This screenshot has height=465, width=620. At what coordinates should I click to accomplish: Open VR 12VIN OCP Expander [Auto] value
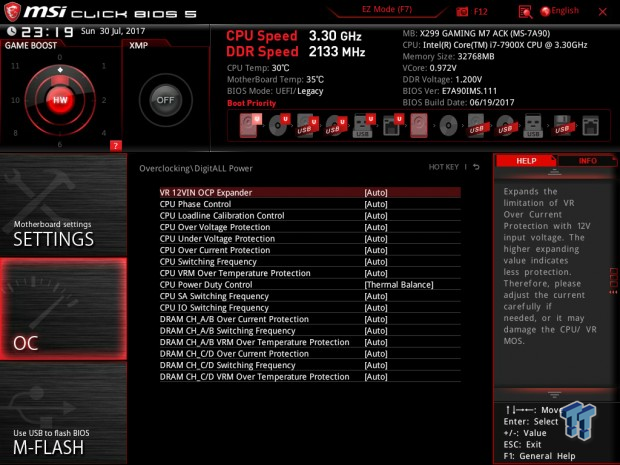tap(376, 193)
